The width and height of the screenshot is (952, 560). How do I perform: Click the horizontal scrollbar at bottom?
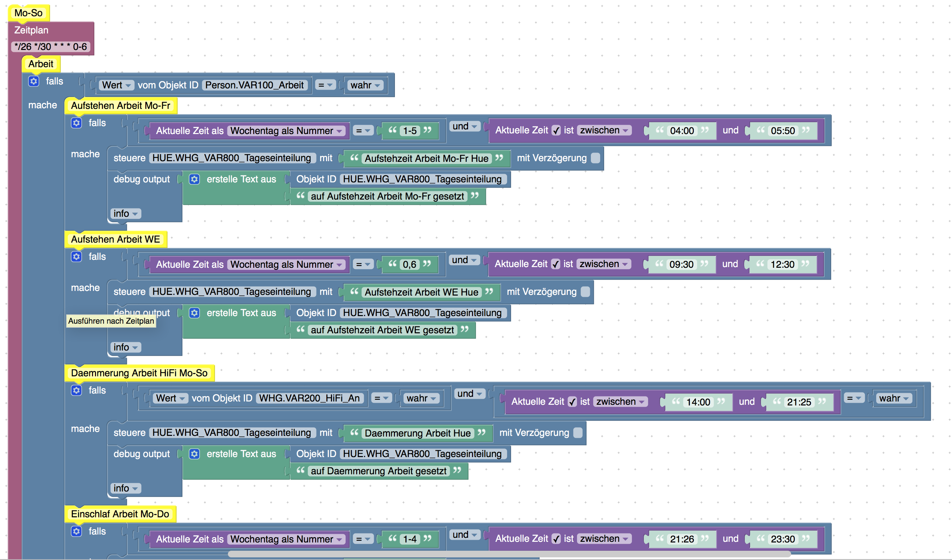click(x=509, y=554)
